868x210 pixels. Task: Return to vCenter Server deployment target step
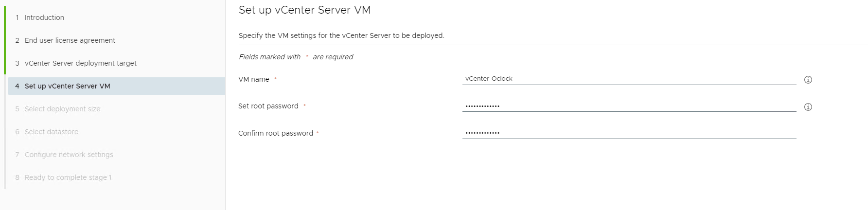tap(81, 63)
